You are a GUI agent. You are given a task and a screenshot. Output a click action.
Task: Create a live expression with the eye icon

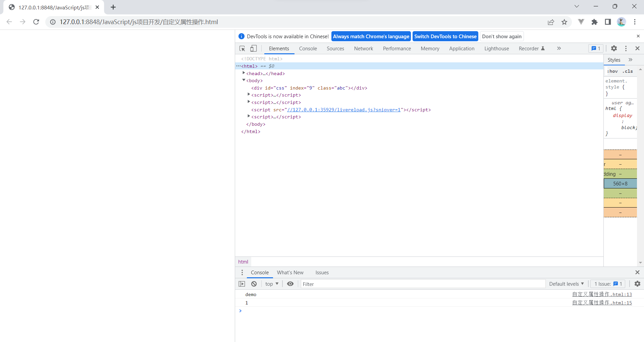click(290, 284)
